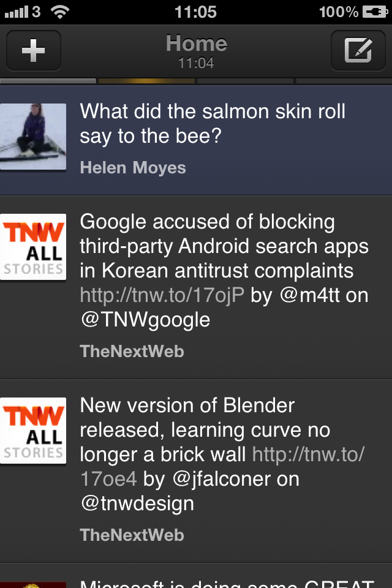Open the @jfalconer mention
392x588 pixels.
coord(222,479)
